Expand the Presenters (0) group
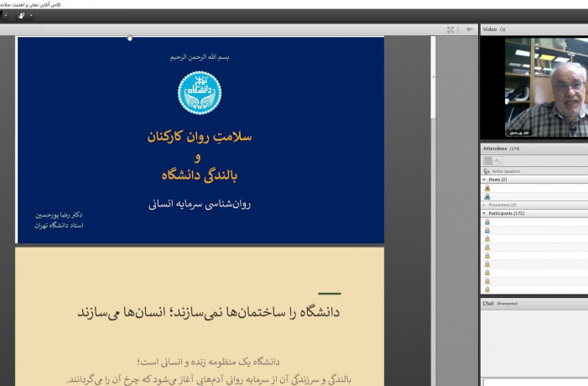This screenshot has height=386, width=588. (484, 205)
